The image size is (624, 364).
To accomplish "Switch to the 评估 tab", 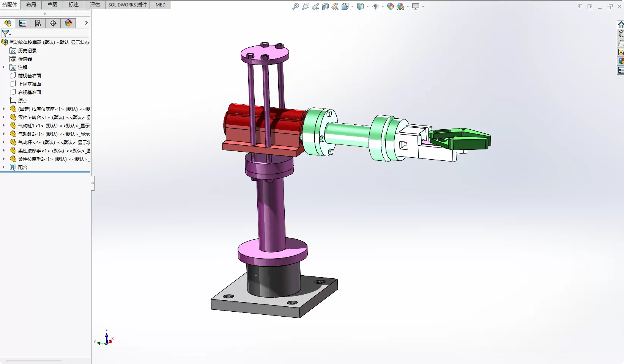I will pyautogui.click(x=95, y=5).
